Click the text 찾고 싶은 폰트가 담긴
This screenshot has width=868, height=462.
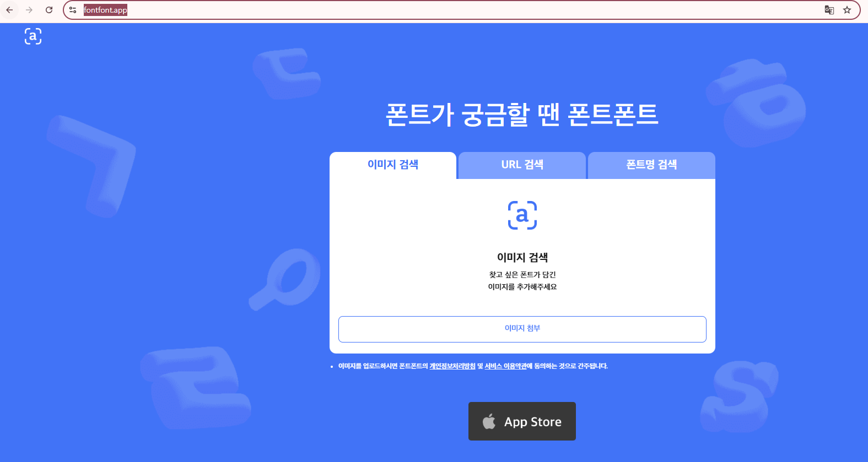pyautogui.click(x=522, y=275)
